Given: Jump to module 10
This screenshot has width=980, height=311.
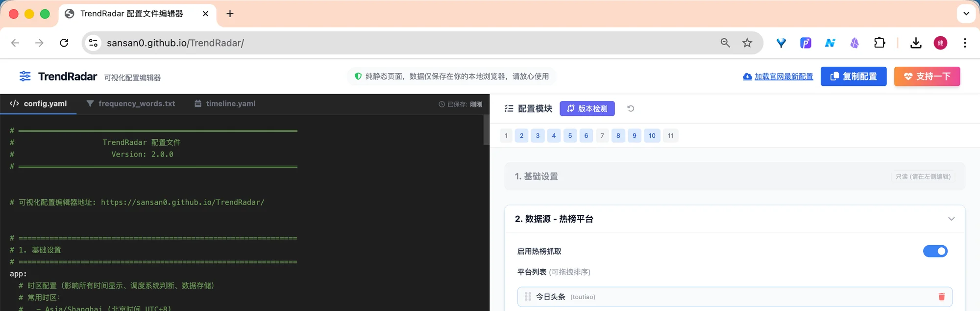Looking at the screenshot, I should 652,136.
